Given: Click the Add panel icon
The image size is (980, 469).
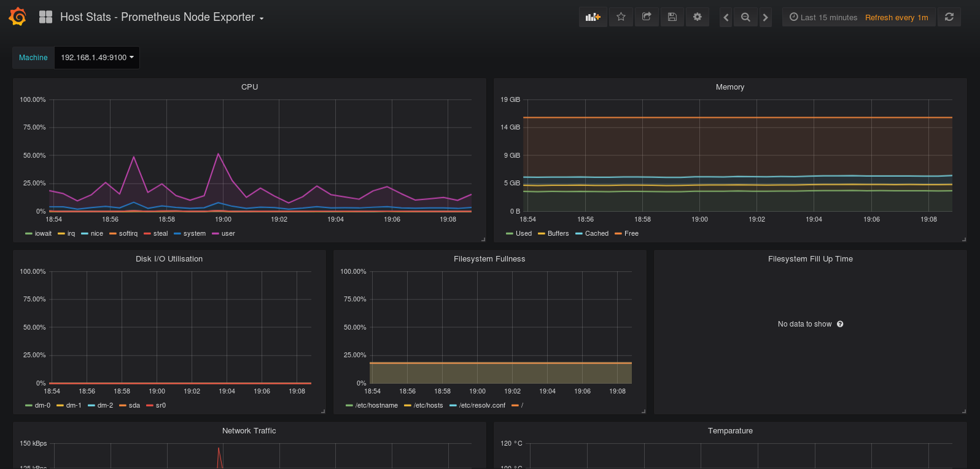Looking at the screenshot, I should click(x=593, y=17).
